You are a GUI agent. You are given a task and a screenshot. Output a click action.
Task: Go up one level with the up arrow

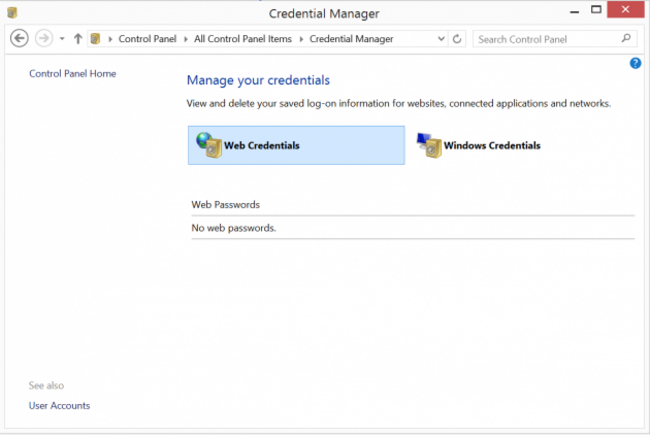point(78,39)
